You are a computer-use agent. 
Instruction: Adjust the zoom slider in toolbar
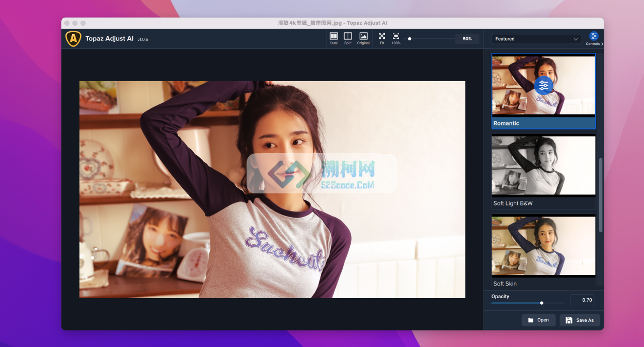point(410,39)
